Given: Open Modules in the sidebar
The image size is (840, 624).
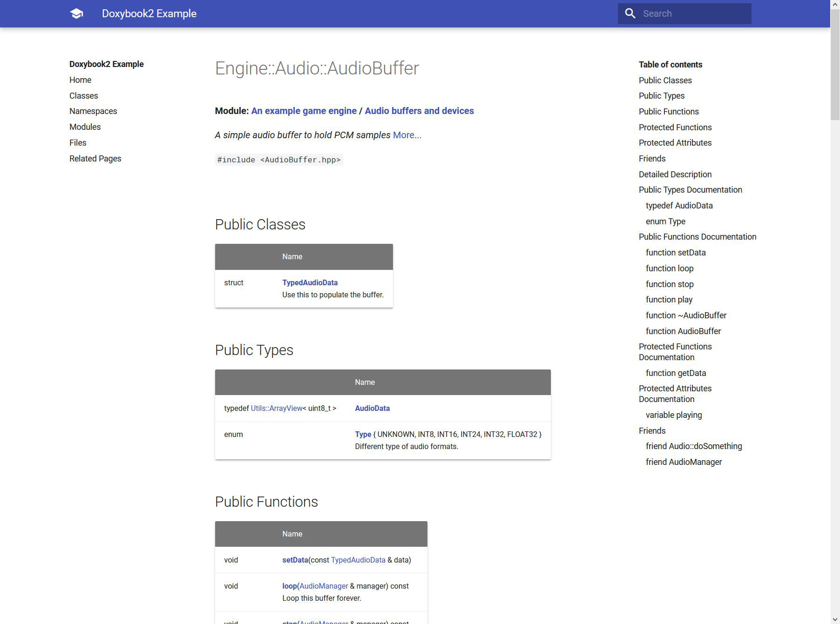Looking at the screenshot, I should pos(85,127).
